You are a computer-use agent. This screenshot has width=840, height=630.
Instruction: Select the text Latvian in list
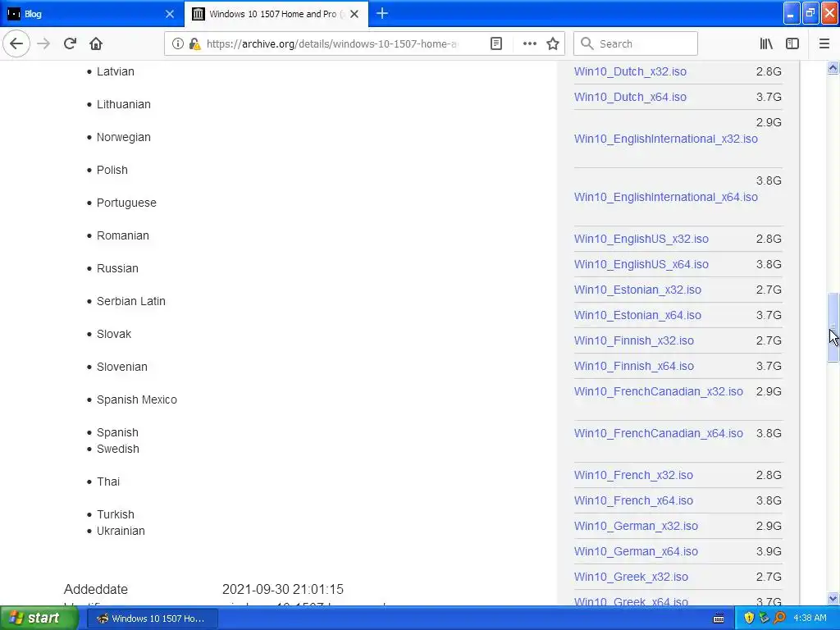(x=115, y=71)
